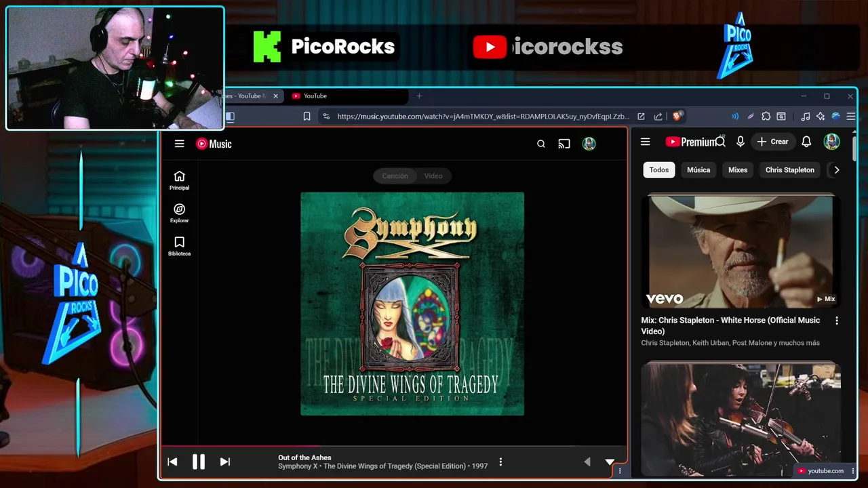Viewport: 868px width, 488px height.
Task: Click the cast to device icon
Action: click(x=564, y=144)
